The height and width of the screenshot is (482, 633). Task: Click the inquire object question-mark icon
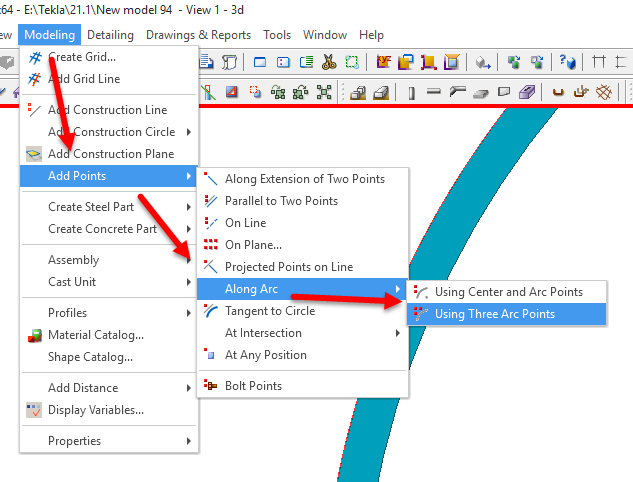(x=567, y=62)
